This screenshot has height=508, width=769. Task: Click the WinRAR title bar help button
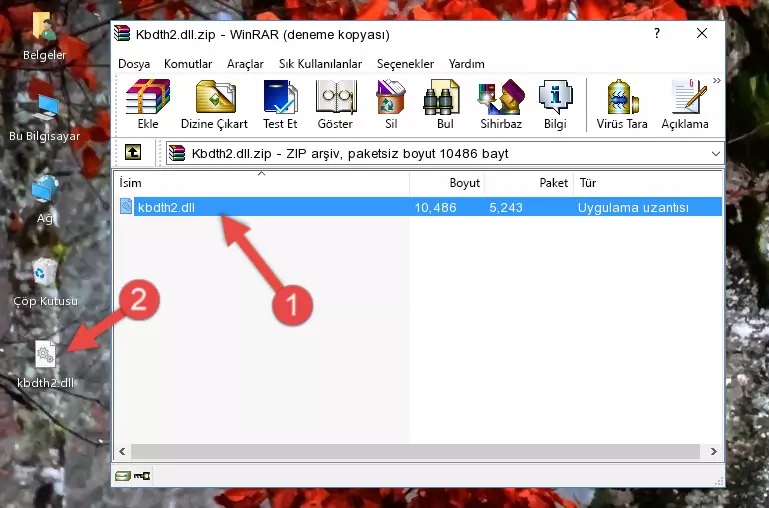pyautogui.click(x=657, y=33)
